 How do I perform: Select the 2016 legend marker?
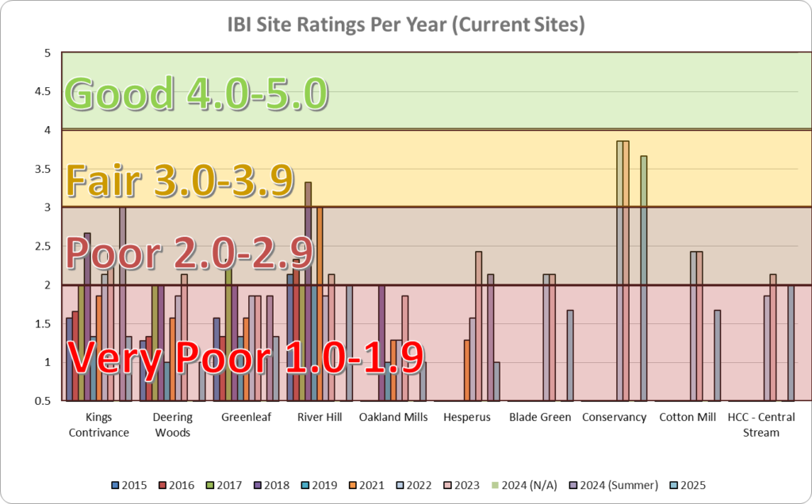(x=163, y=484)
